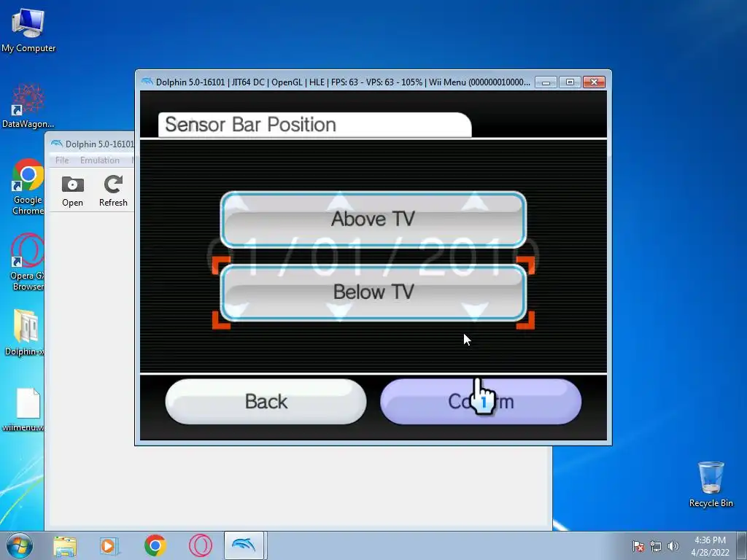747x560 pixels.
Task: Click the Confirm button
Action: [481, 402]
